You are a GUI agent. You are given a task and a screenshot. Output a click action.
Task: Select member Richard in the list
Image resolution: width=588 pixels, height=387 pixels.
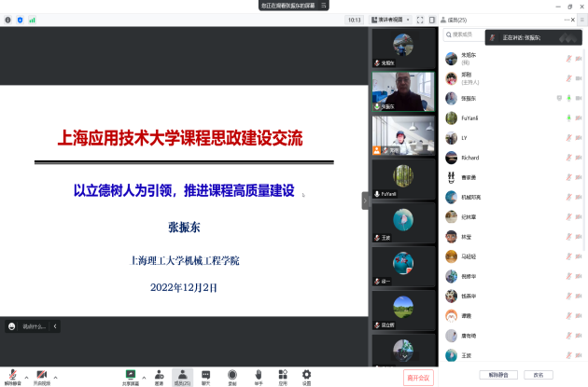[x=511, y=158]
